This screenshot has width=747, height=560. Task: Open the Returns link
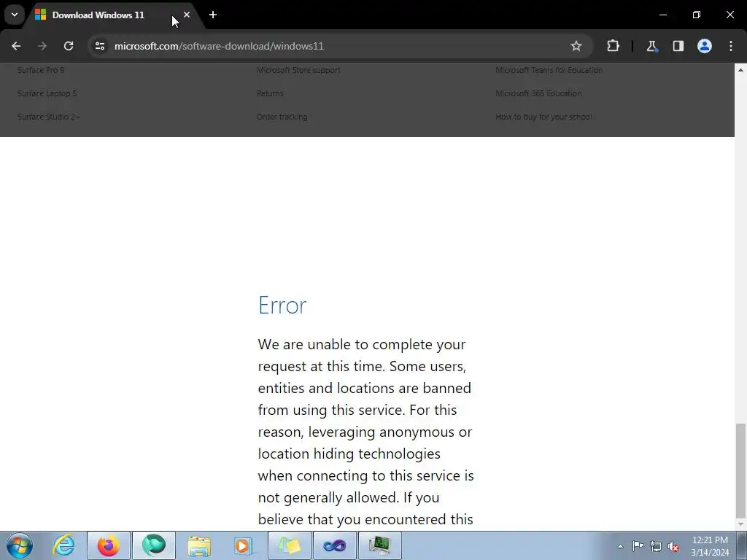coord(270,93)
